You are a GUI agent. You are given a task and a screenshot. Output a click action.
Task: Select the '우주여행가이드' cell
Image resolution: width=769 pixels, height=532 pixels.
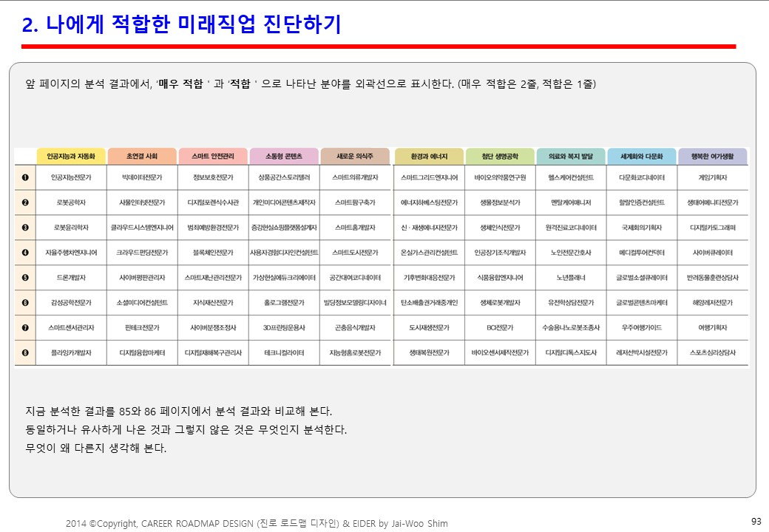[642, 327]
